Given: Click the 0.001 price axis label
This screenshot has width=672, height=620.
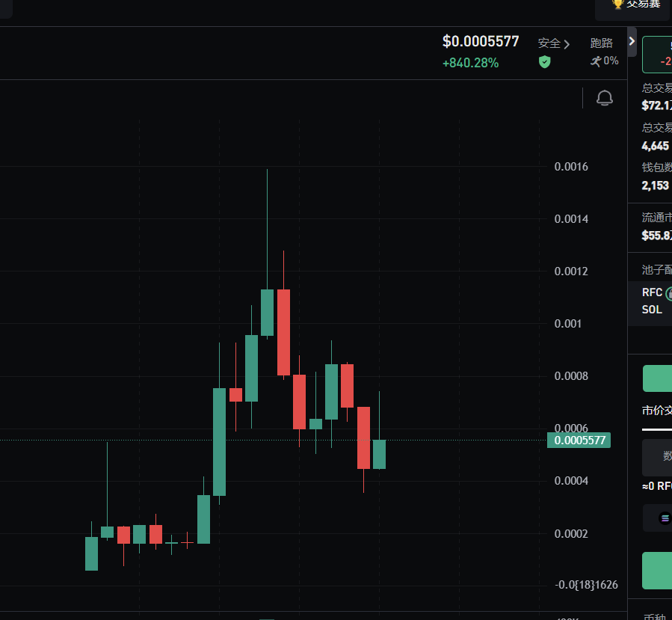Looking at the screenshot, I should pyautogui.click(x=568, y=324).
